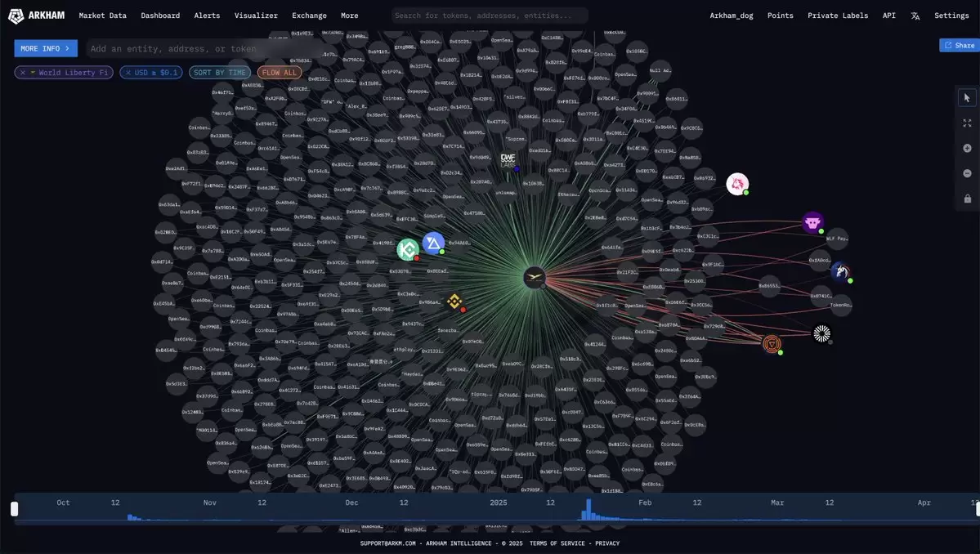This screenshot has height=554, width=980.
Task: Open the Privacy footer link
Action: [606, 543]
